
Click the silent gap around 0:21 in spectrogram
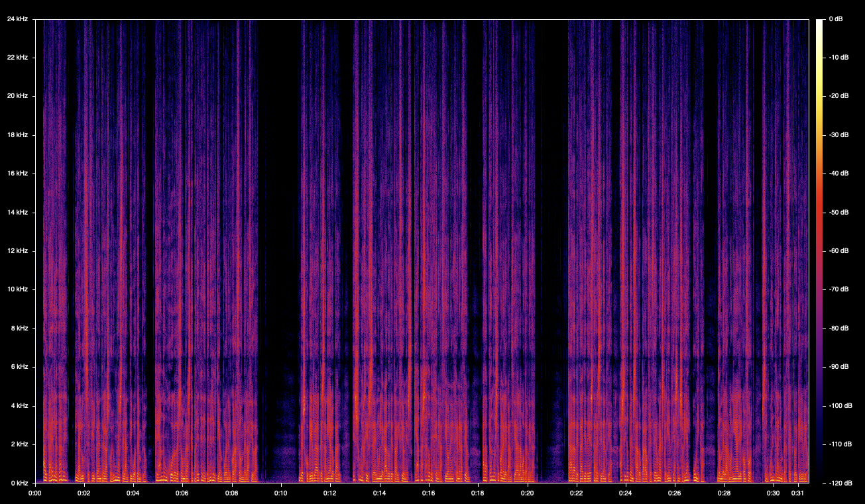pyautogui.click(x=551, y=199)
